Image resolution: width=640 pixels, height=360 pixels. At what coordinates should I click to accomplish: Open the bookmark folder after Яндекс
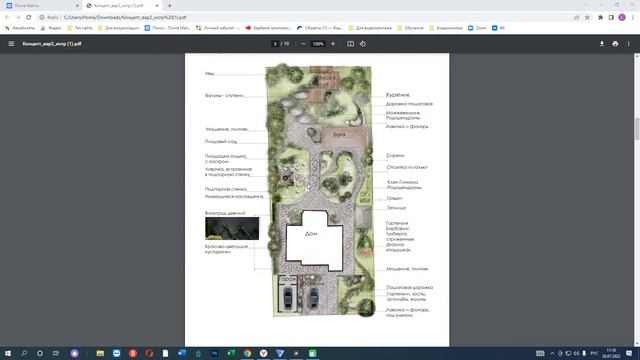point(80,28)
